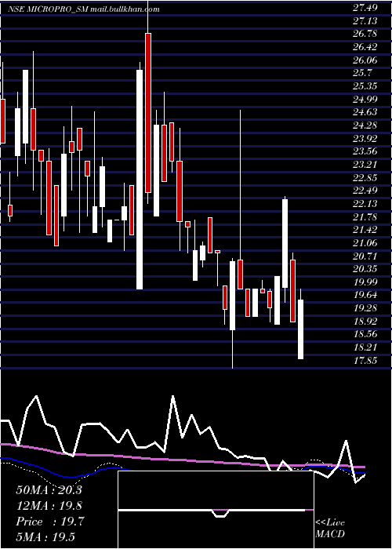
Task: Click the 20.71 price axis label
Action: (365, 256)
